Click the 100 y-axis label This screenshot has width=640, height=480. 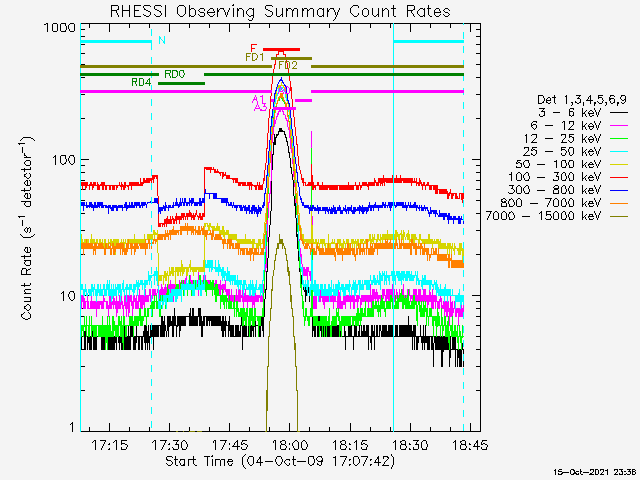(x=64, y=160)
